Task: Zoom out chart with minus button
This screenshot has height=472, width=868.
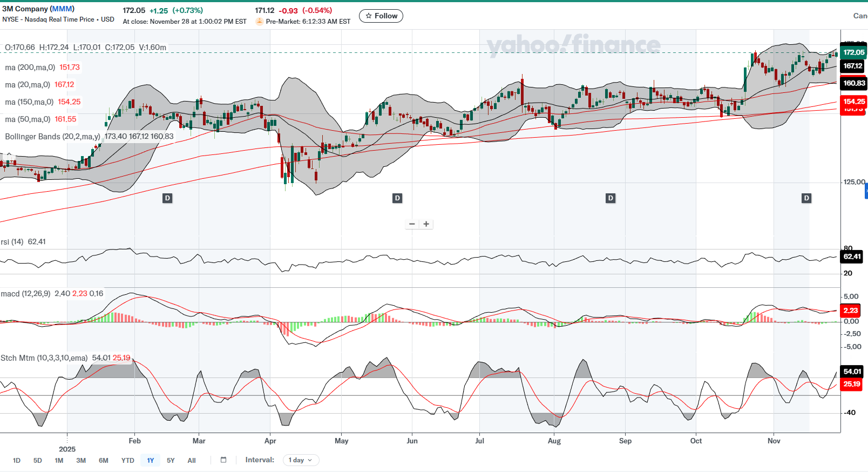Action: pos(412,224)
